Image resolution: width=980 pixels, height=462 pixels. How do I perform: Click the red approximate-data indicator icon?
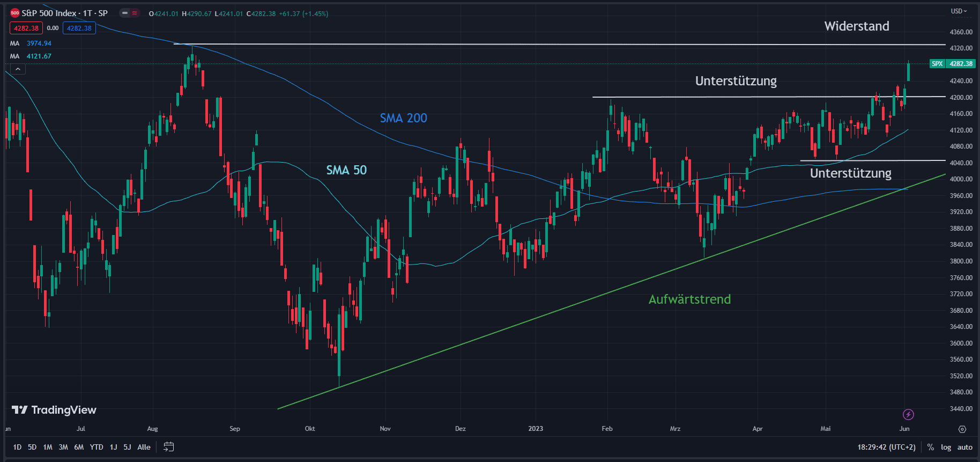point(135,13)
